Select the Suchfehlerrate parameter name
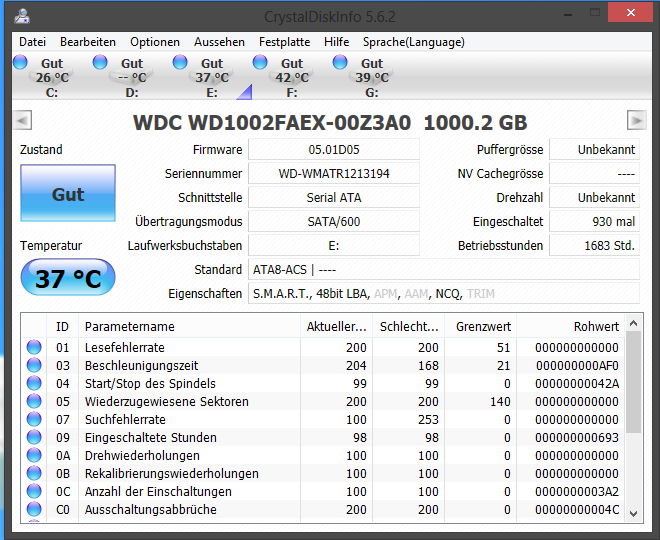Viewport: 660px width, 540px height. (x=125, y=420)
